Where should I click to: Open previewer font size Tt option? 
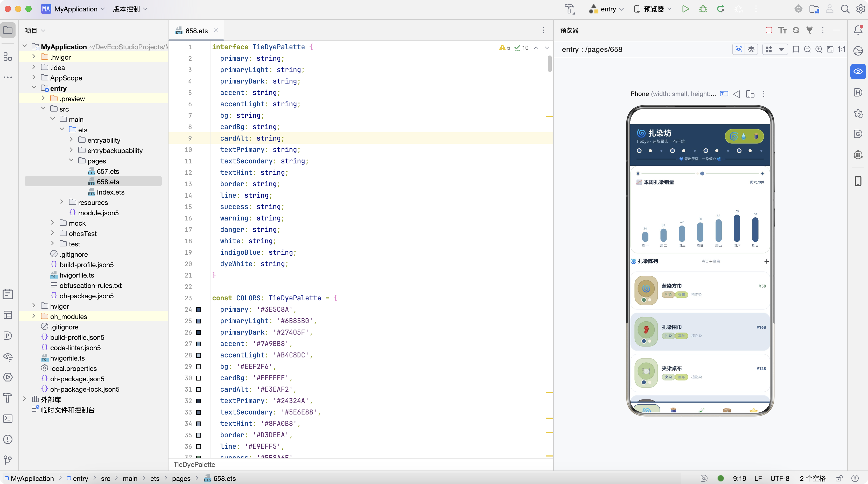[782, 30]
